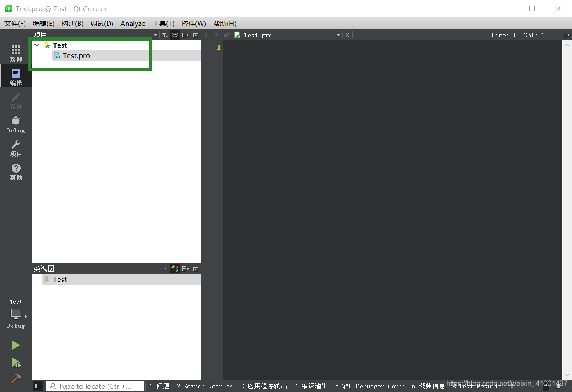Show the 5 QML Debugger Console pane
572x392 pixels.
(x=370, y=386)
